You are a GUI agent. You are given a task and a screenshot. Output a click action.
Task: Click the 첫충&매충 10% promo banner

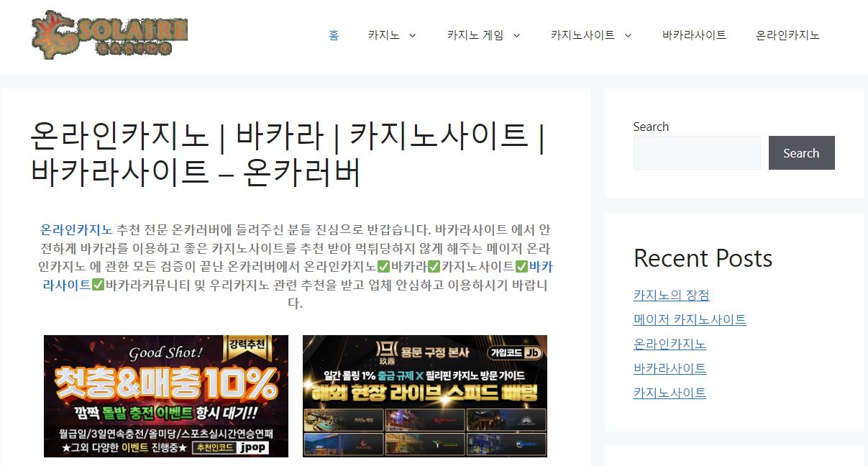point(165,396)
